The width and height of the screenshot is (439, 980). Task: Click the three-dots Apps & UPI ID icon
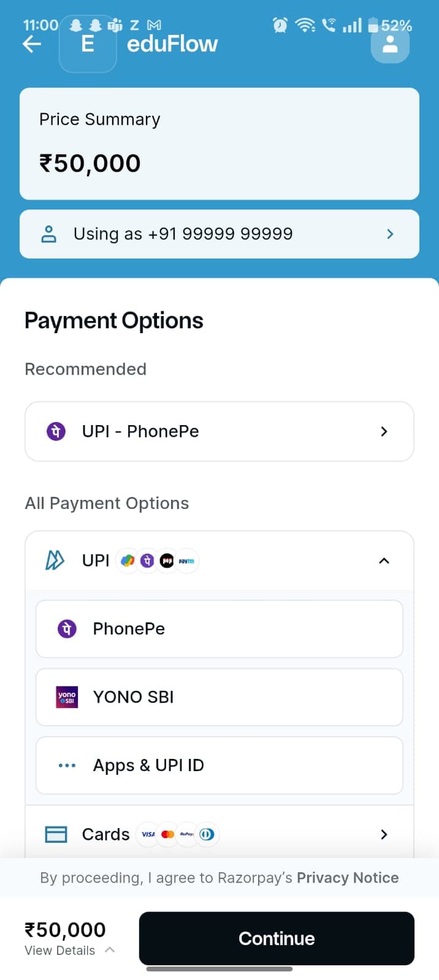click(x=67, y=766)
